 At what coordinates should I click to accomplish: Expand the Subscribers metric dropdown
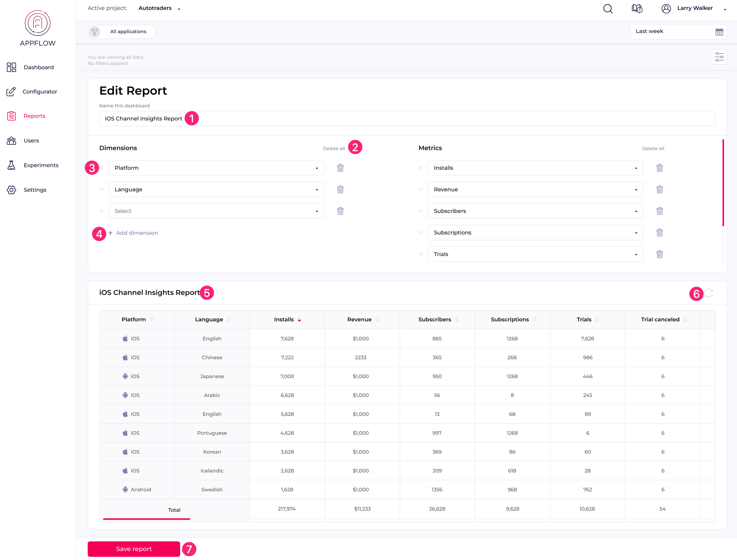click(x=636, y=211)
